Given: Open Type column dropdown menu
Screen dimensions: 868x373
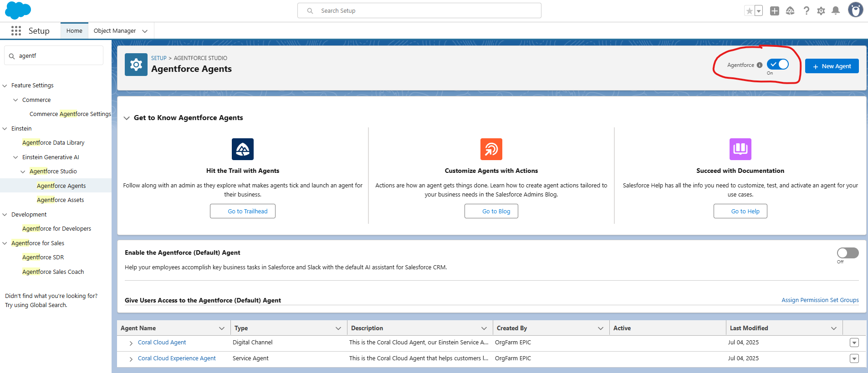Looking at the screenshot, I should (x=338, y=328).
